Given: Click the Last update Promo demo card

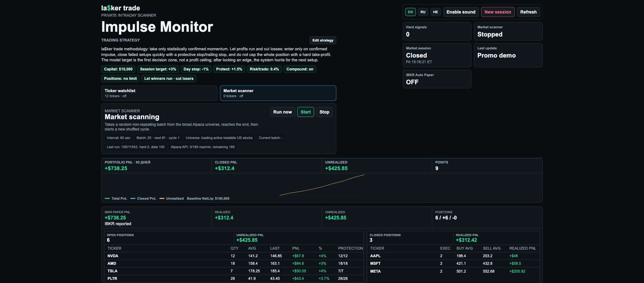Looking at the screenshot, I should (508, 55).
